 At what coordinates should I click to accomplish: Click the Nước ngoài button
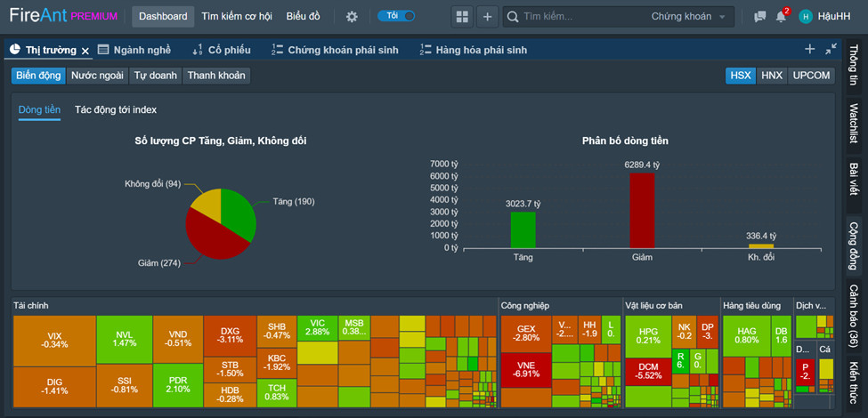click(97, 76)
